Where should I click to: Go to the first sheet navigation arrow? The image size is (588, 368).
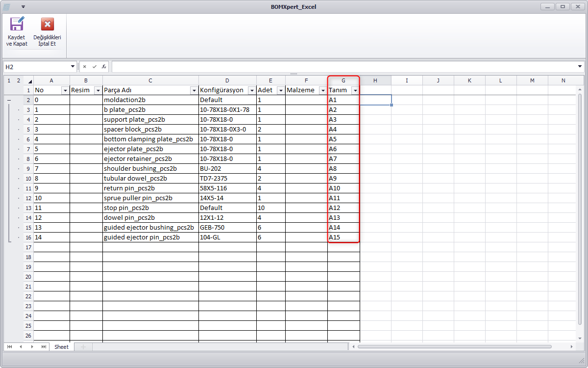coord(9,347)
